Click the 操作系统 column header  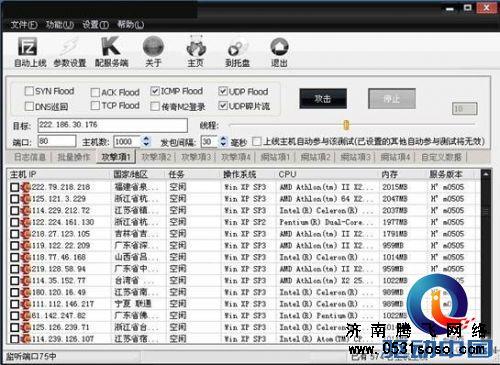(248, 174)
